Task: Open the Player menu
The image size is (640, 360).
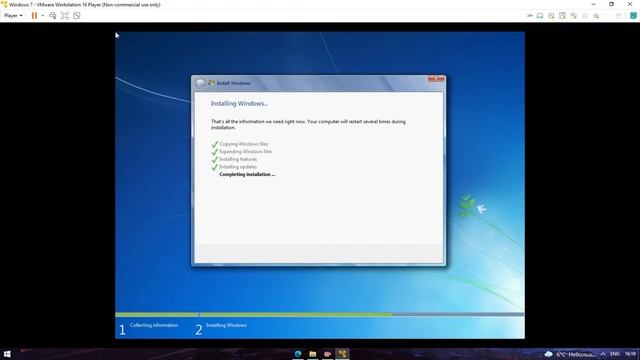Action: pos(13,16)
